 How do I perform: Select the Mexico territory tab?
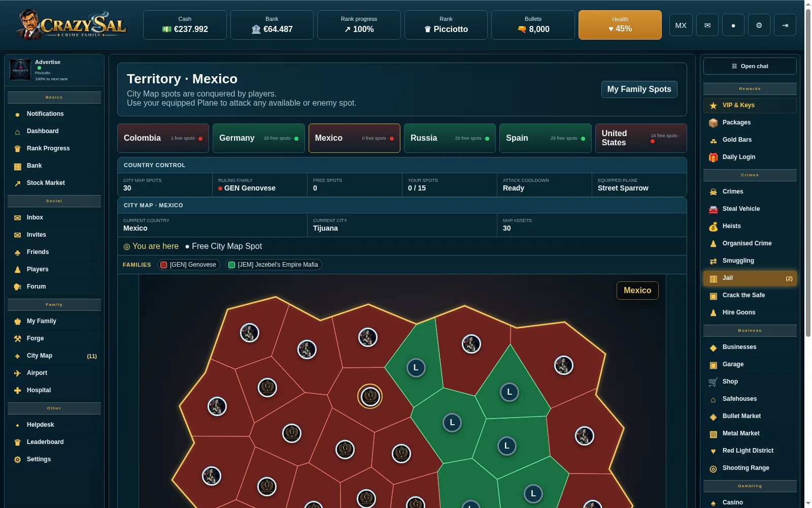[x=354, y=138]
